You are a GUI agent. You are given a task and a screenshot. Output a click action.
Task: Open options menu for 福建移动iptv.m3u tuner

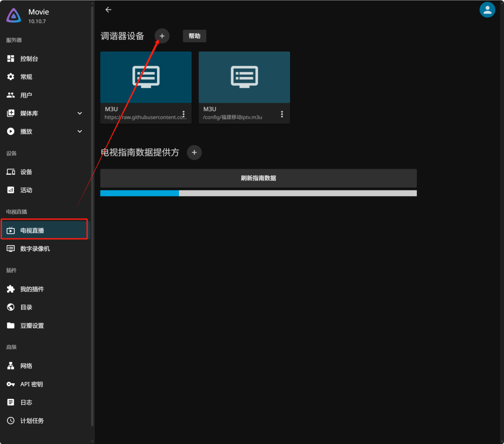(x=282, y=114)
